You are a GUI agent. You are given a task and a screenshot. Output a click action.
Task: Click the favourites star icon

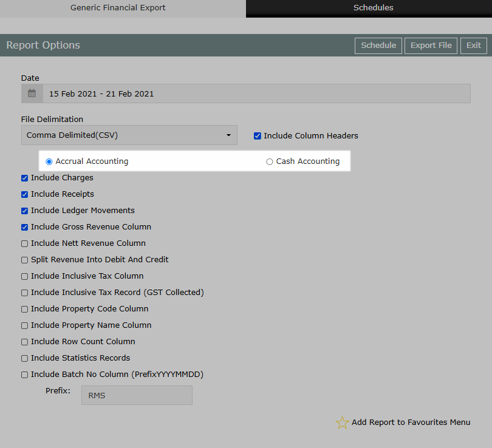[x=342, y=423]
